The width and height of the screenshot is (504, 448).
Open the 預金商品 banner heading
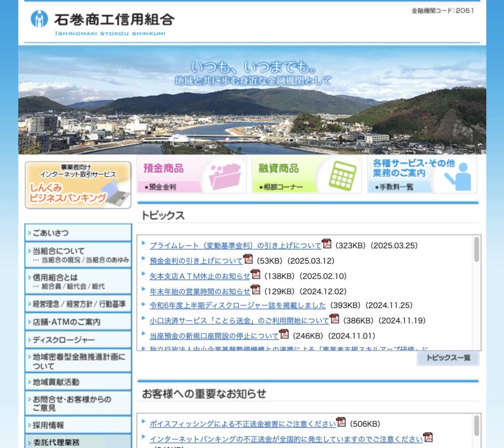(163, 169)
